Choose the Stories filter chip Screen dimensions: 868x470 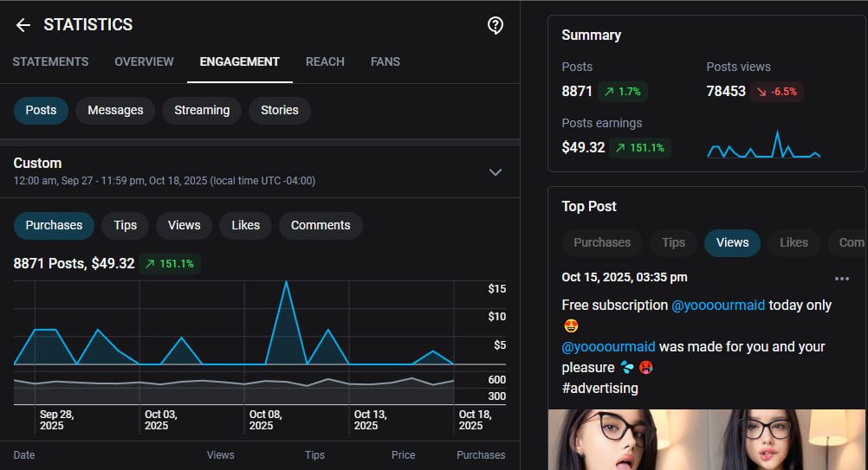pos(279,111)
